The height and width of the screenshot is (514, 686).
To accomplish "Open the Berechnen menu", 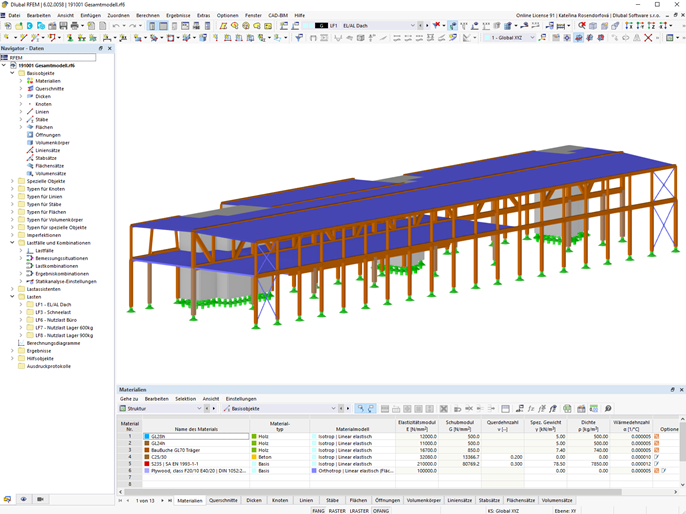I will pos(148,15).
